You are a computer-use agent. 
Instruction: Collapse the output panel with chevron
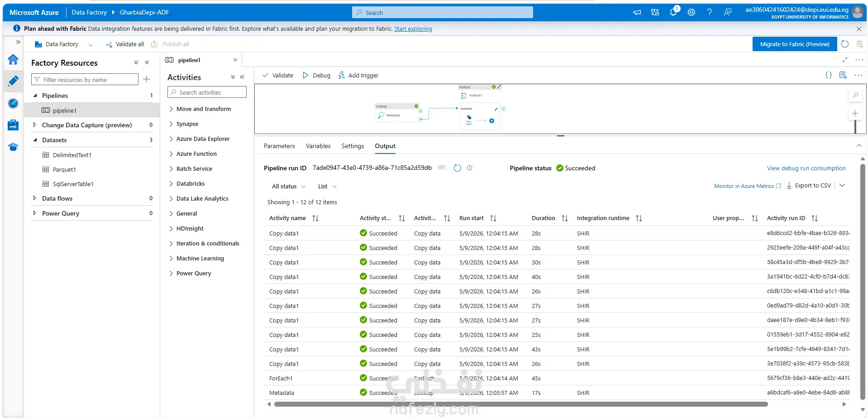pyautogui.click(x=859, y=146)
